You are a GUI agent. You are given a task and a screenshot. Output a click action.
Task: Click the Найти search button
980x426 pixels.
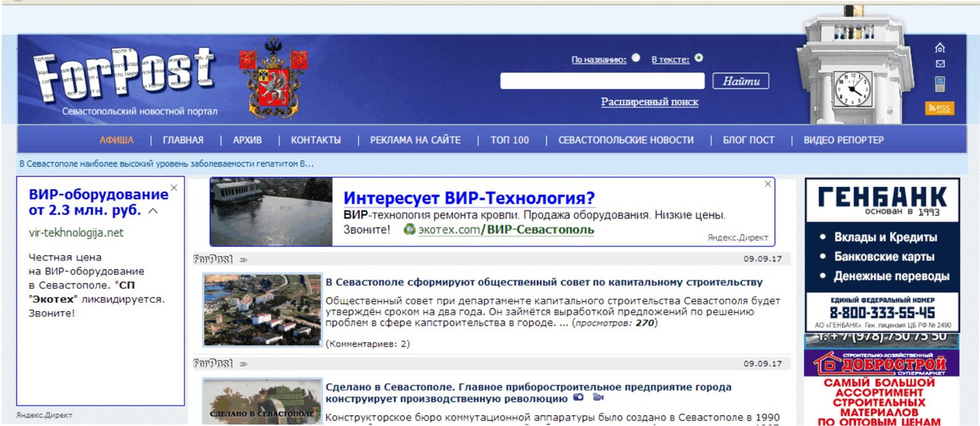pyautogui.click(x=741, y=81)
